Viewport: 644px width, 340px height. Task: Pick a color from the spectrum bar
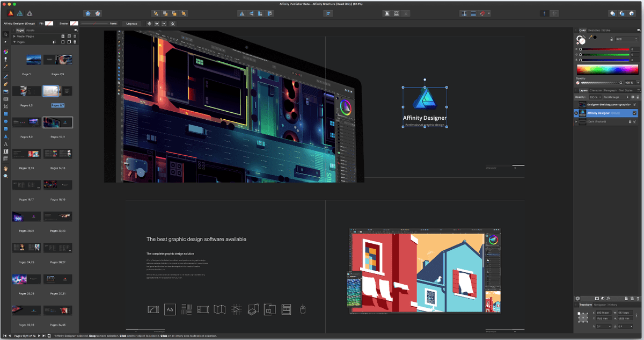pos(608,70)
